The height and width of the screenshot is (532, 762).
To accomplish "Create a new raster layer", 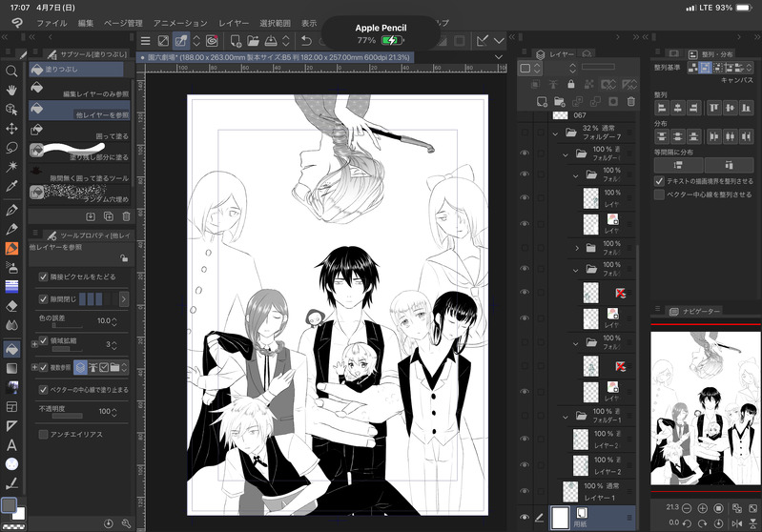I will pyautogui.click(x=542, y=102).
